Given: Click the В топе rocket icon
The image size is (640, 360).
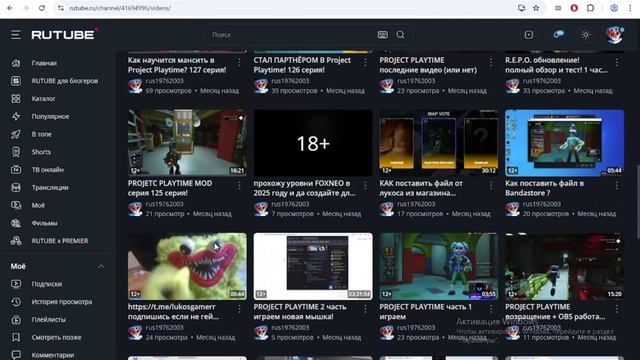Looking at the screenshot, I should (16, 134).
